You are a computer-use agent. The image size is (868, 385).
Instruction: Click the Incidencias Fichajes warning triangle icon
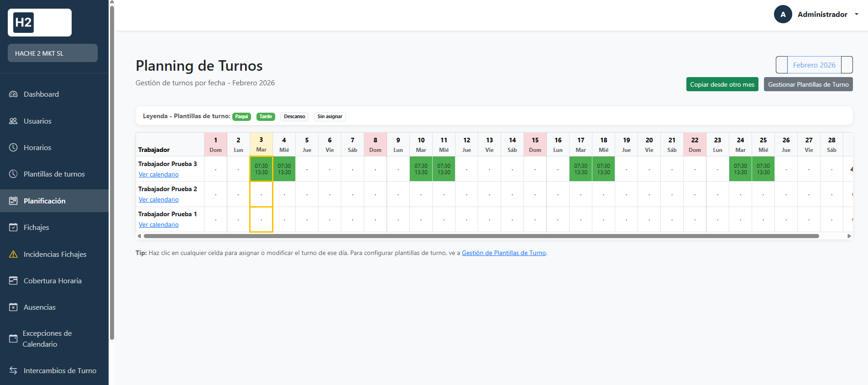[x=13, y=254]
